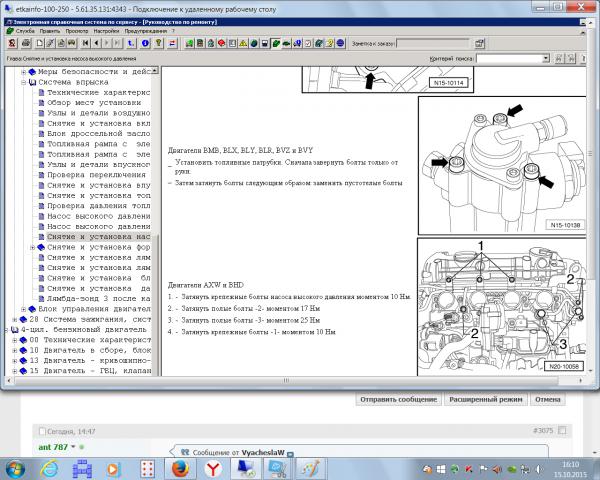Expand '28 Система зажигания' node
600x480 pixels.
[x=14, y=319]
